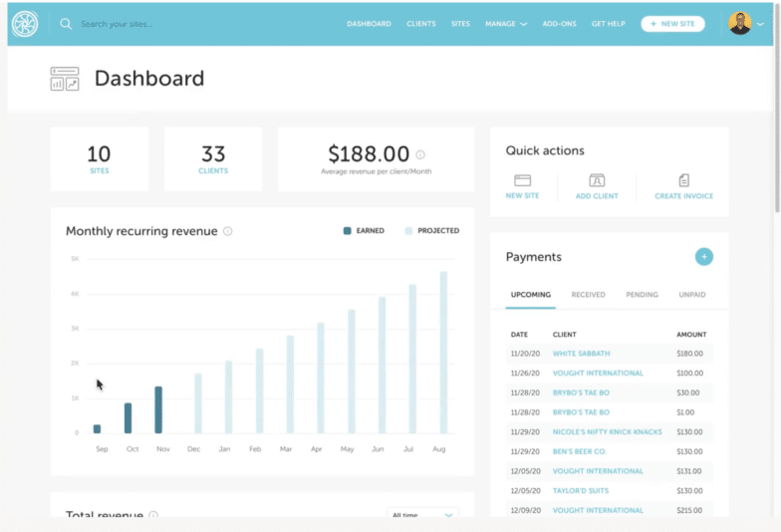Toggle the Projected legend series
This screenshot has height=532, width=781.
(431, 231)
